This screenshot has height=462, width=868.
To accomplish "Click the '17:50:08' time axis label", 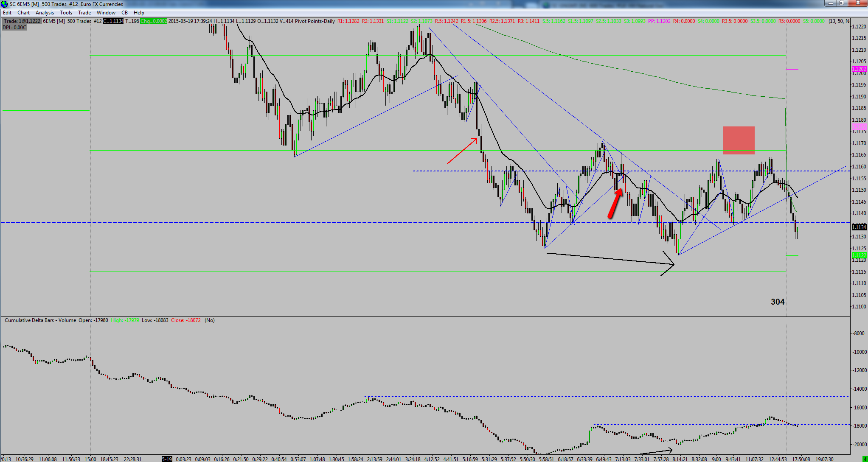I will click(801, 459).
